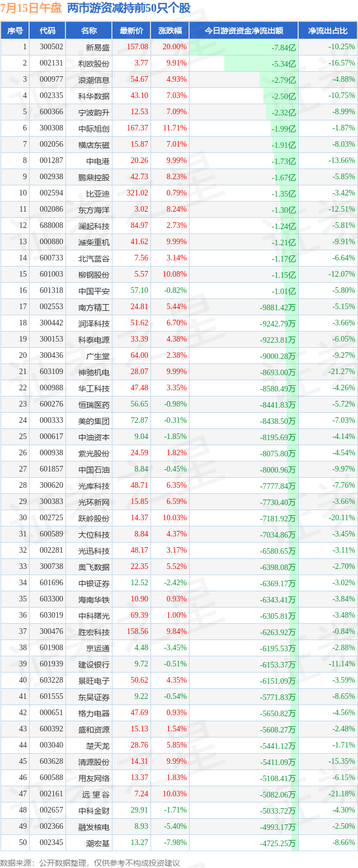Click outflow -9881.42万 for 南方精工

pyautogui.click(x=278, y=307)
